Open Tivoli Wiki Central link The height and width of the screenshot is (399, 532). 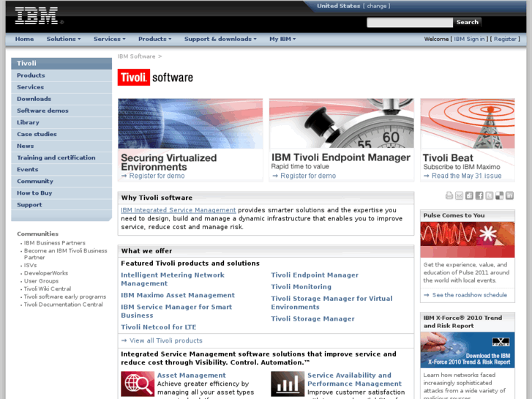[48, 288]
